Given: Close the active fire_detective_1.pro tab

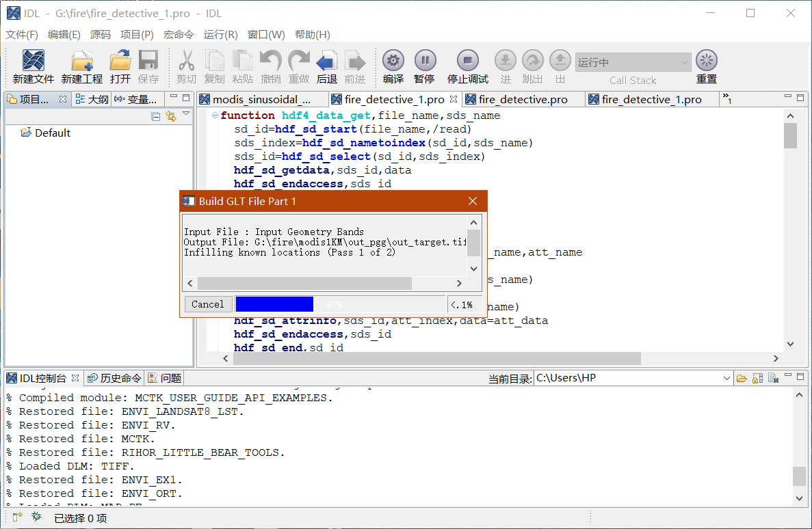Looking at the screenshot, I should pyautogui.click(x=454, y=99).
